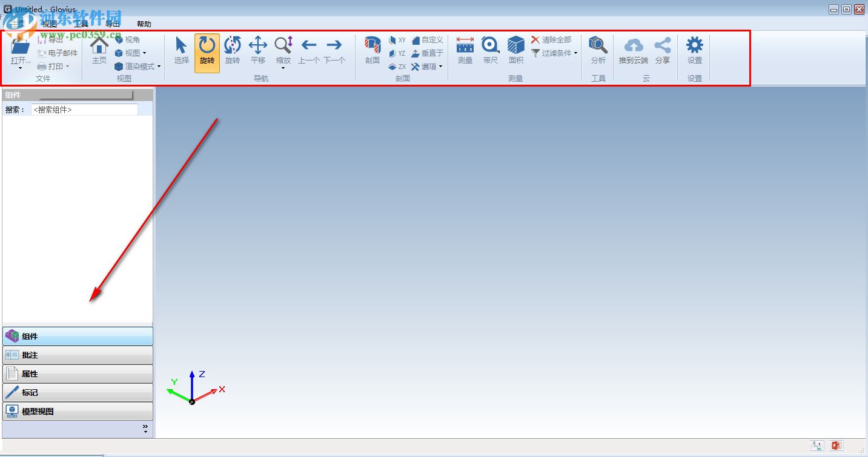Switch to the 属性 sidebar panel

[78, 373]
